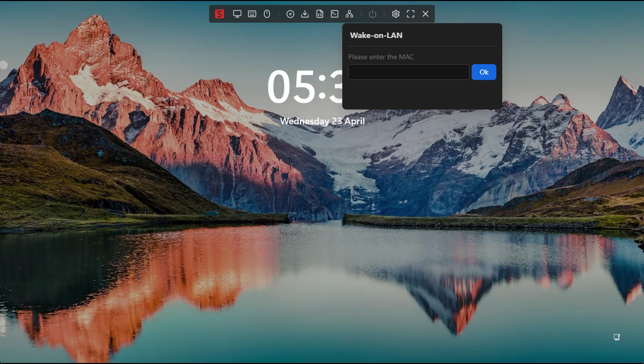Open the file download icon
The width and height of the screenshot is (644, 364).
coord(305,14)
